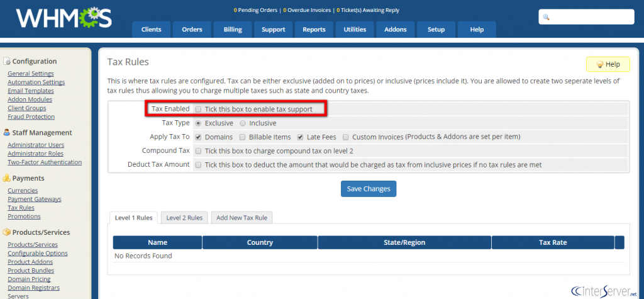Enable the Tax Enabled checkbox
This screenshot has height=299, width=644.
[x=198, y=110]
